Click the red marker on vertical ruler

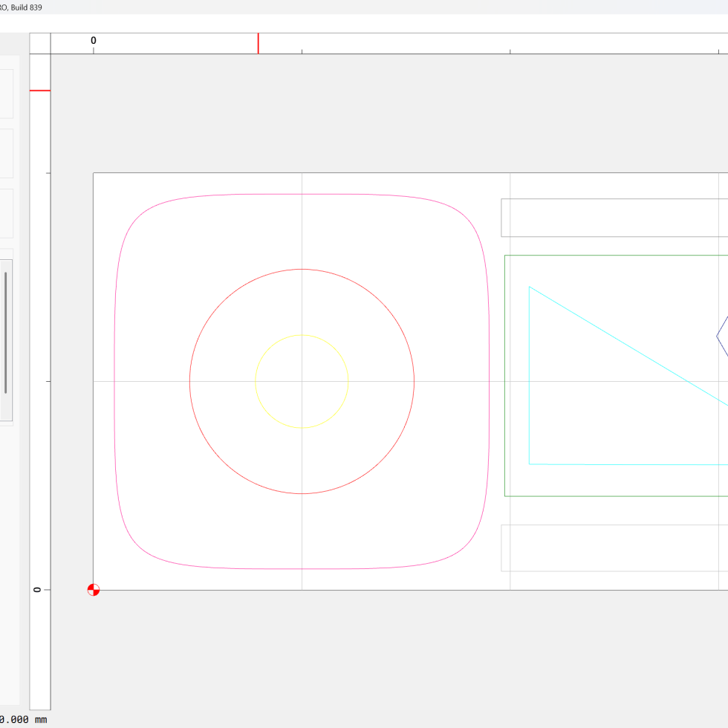[x=40, y=91]
